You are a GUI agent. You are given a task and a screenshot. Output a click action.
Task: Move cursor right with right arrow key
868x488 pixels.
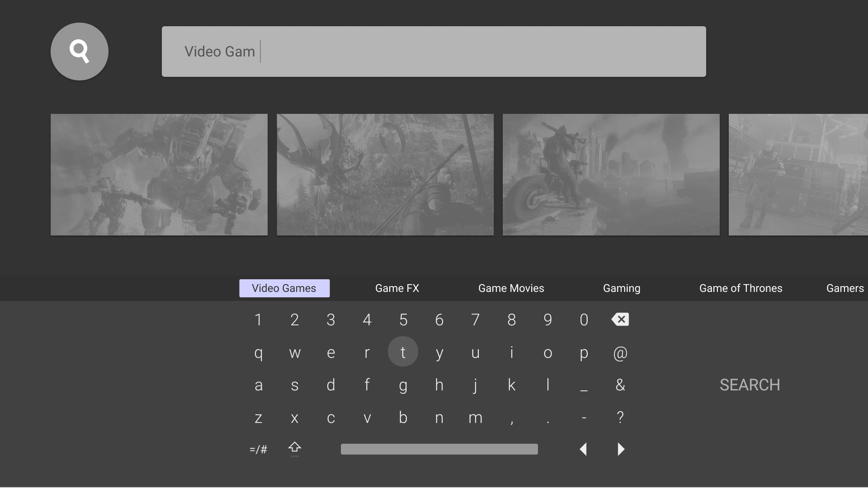[621, 449]
